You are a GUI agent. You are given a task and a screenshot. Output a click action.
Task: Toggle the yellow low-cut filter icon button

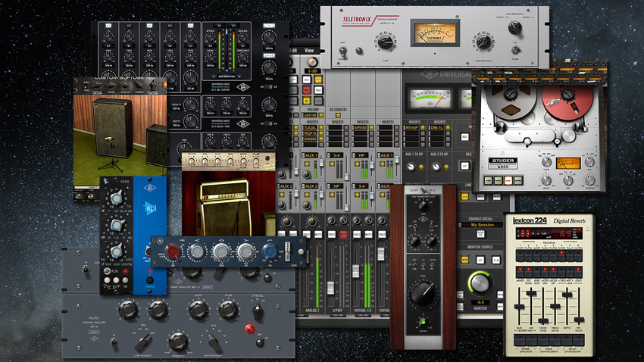[x=318, y=80]
